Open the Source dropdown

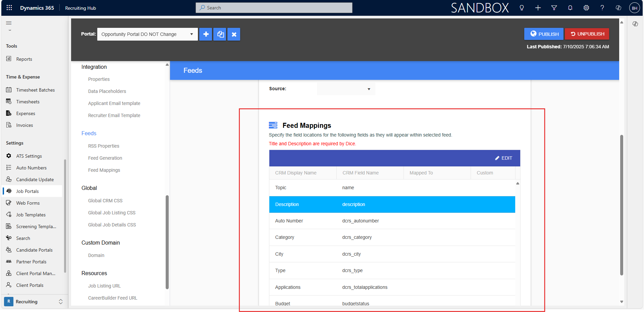[x=346, y=89]
